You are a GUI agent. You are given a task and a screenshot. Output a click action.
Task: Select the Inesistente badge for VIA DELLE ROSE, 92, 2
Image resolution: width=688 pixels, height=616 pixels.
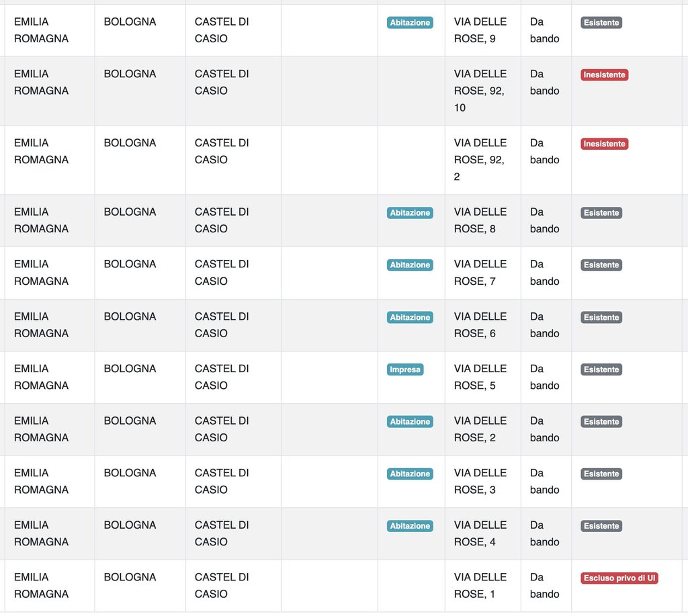tap(604, 144)
